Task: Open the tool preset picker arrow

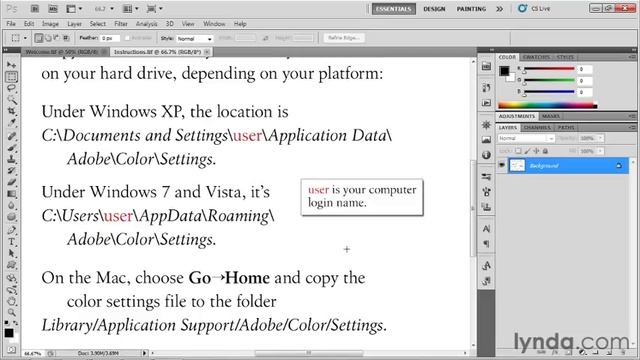Action: tap(25, 38)
